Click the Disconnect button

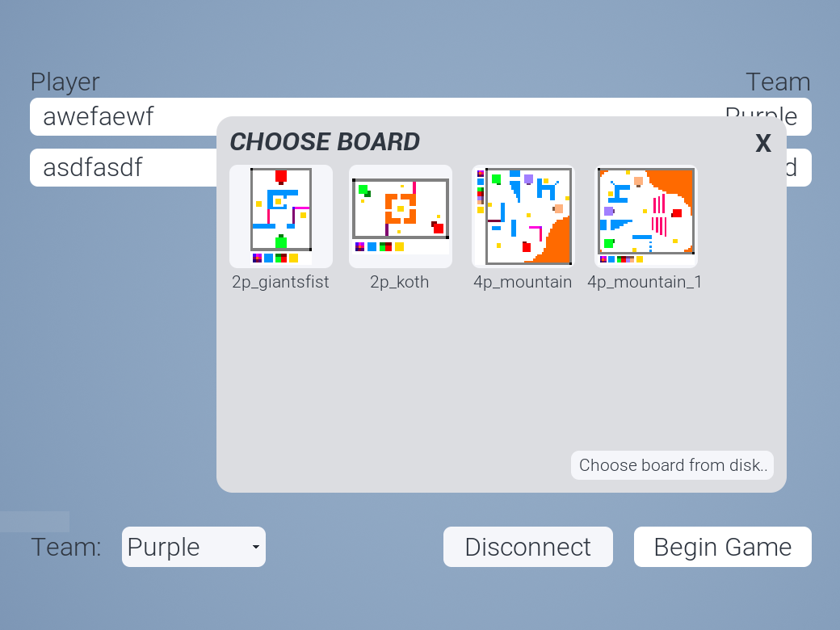(x=527, y=547)
